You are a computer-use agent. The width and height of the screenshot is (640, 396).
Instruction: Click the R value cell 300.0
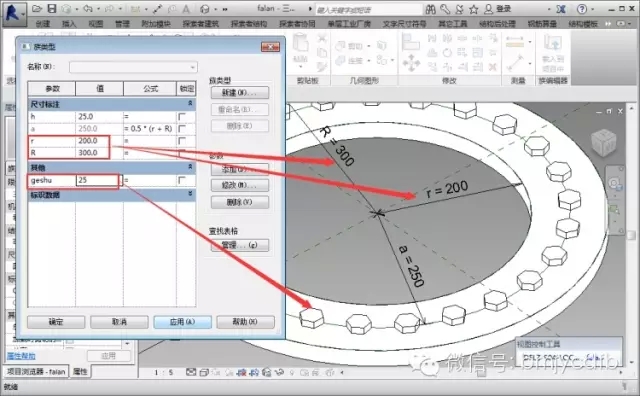99,153
